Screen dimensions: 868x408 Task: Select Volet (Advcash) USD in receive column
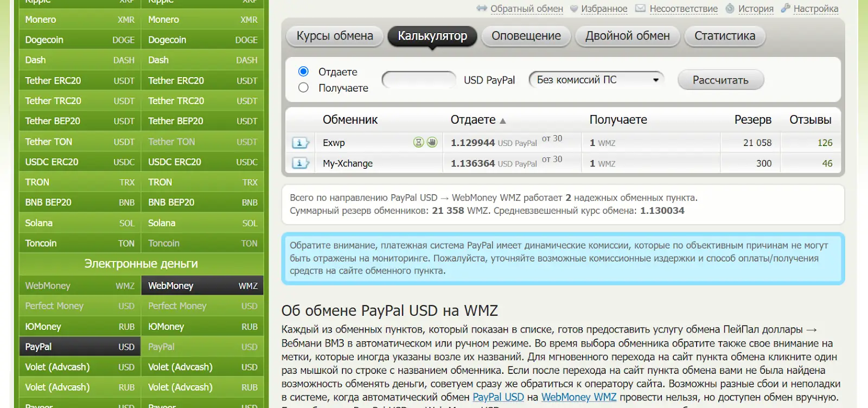pyautogui.click(x=203, y=367)
